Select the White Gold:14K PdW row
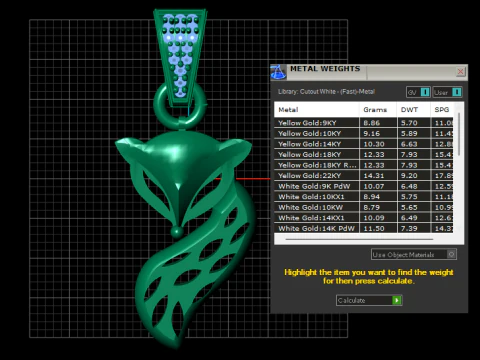The width and height of the screenshot is (480, 360). point(364,228)
